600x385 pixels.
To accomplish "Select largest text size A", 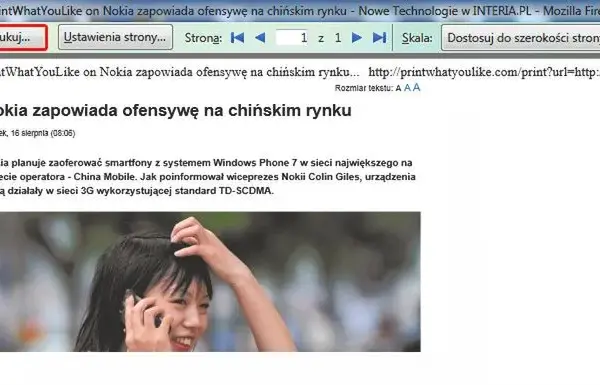I will click(x=416, y=88).
